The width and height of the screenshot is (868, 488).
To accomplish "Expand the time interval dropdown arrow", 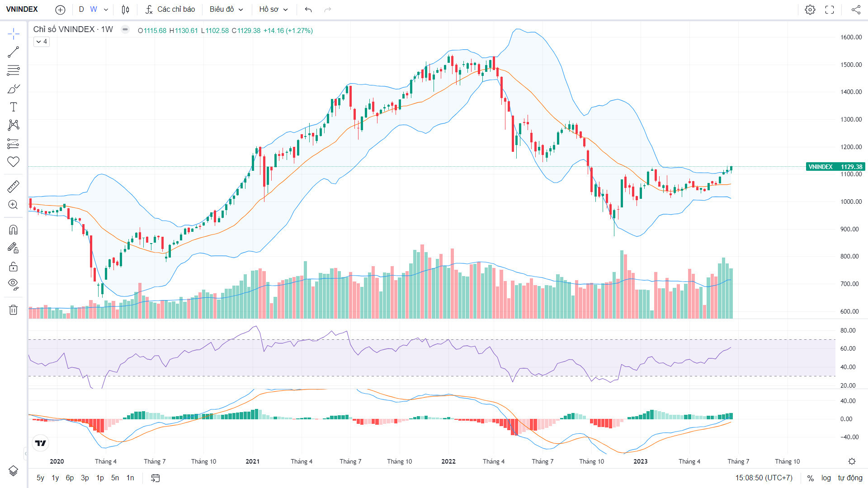I will click(x=106, y=9).
